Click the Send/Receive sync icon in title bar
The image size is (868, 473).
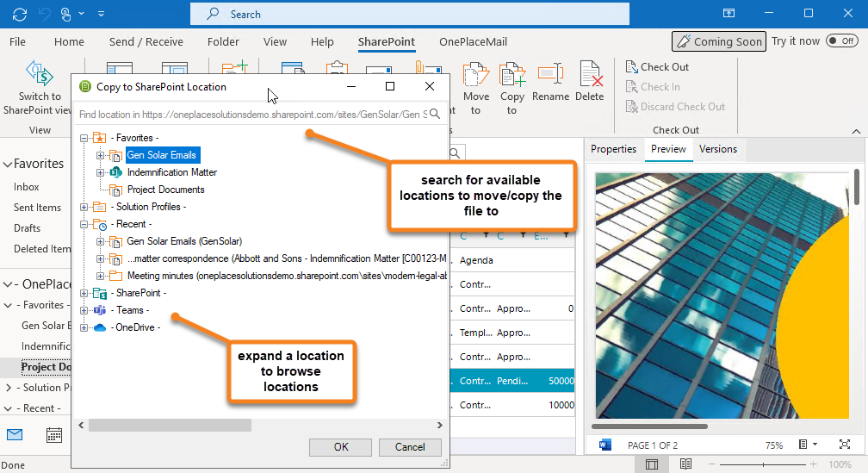(x=19, y=15)
